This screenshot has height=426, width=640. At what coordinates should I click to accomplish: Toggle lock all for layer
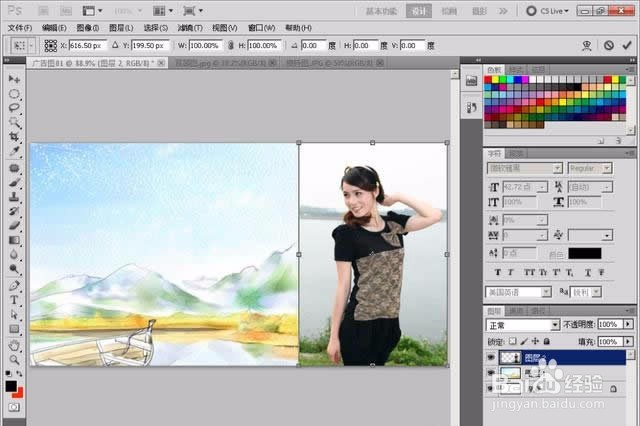pos(547,341)
